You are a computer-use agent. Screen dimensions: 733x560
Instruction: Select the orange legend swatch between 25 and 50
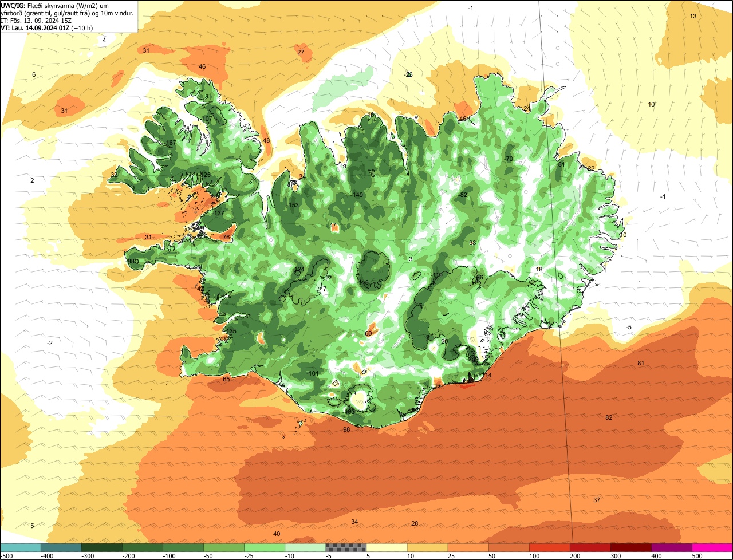[468, 548]
